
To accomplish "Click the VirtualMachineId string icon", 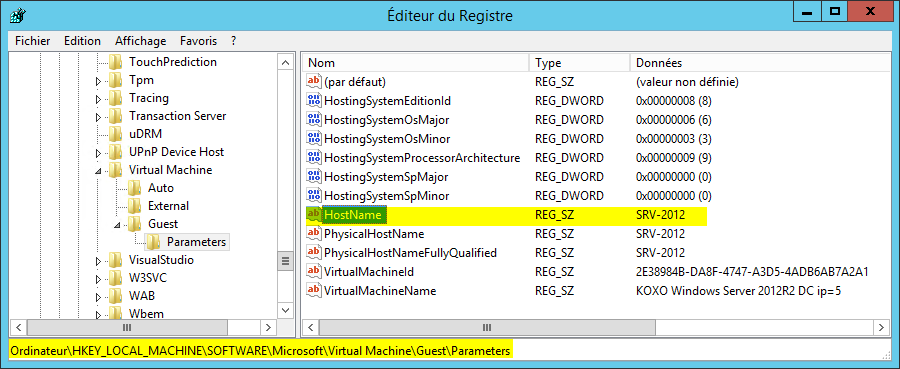I will (x=313, y=271).
